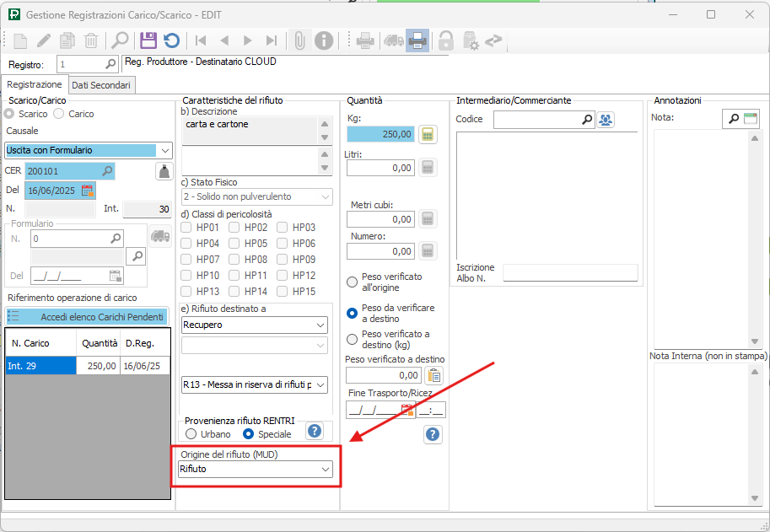Select Peso verificato all'origine option

point(352,282)
